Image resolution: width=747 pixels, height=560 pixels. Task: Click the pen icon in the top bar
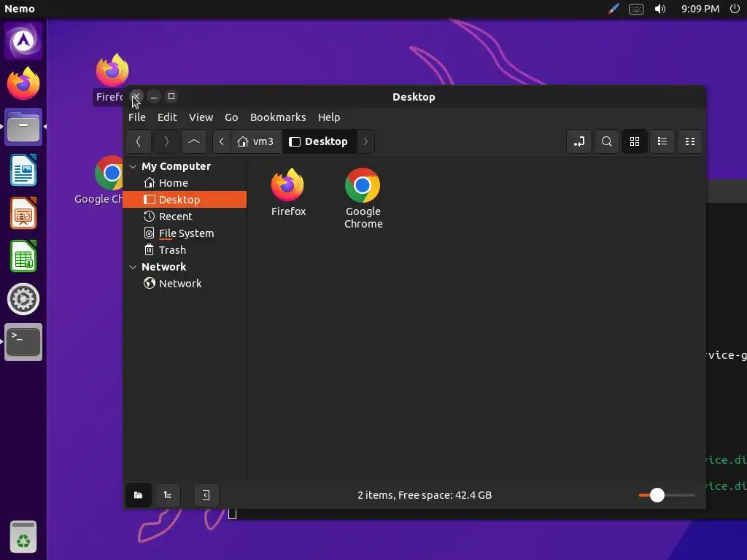[x=614, y=9]
